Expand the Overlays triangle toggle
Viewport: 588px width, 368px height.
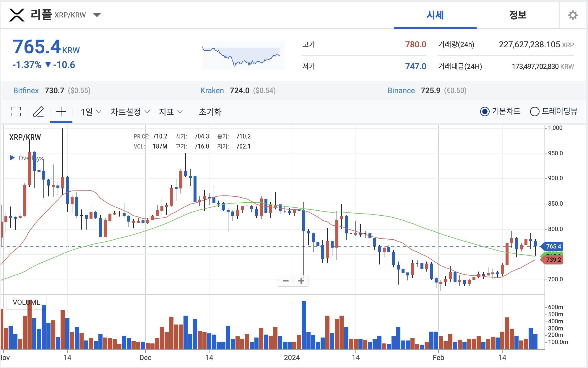click(x=12, y=158)
